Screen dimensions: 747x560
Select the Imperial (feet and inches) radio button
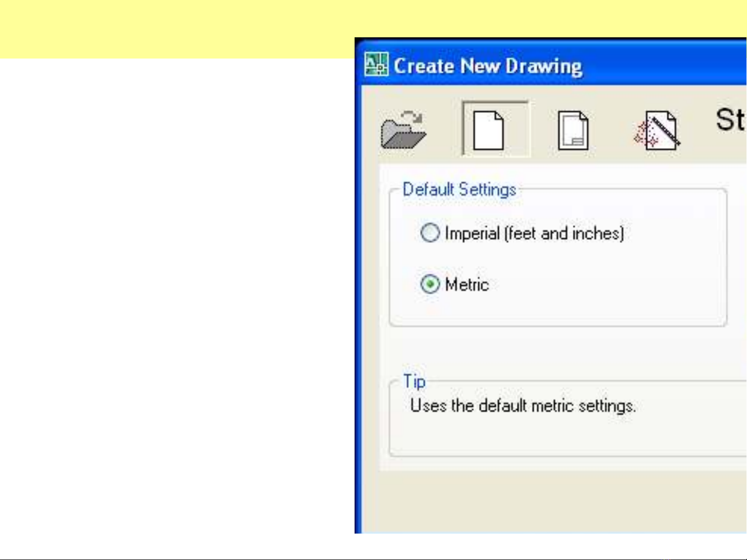430,233
